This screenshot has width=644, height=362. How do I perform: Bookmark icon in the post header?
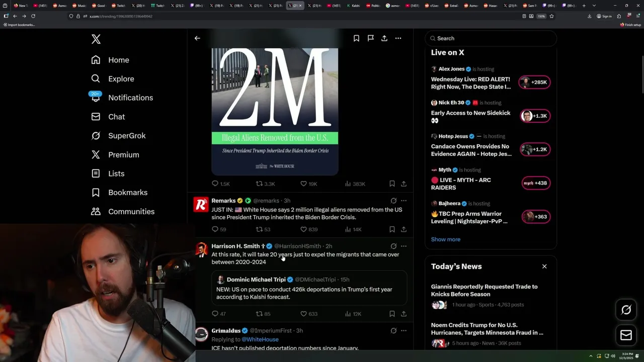coord(356,38)
